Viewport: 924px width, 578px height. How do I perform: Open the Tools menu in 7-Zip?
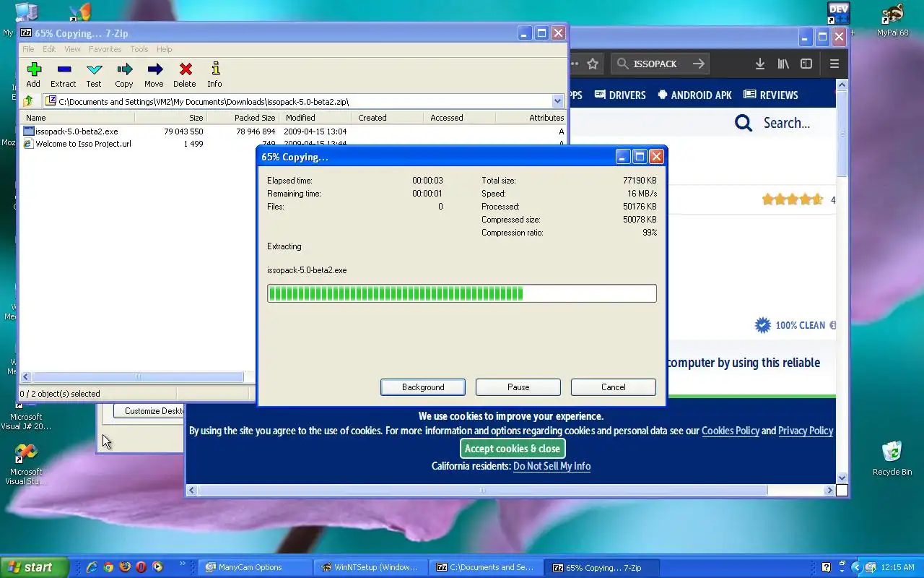[x=139, y=49]
